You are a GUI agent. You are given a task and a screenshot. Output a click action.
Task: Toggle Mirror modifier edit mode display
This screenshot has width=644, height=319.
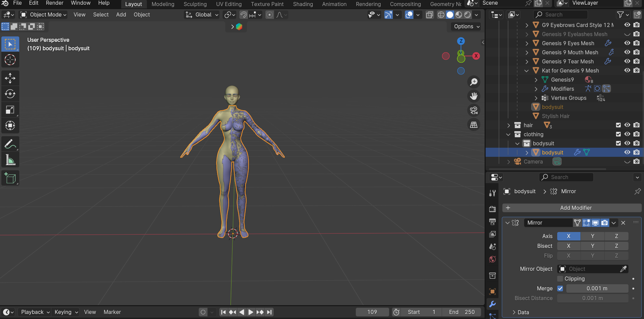pyautogui.click(x=586, y=223)
